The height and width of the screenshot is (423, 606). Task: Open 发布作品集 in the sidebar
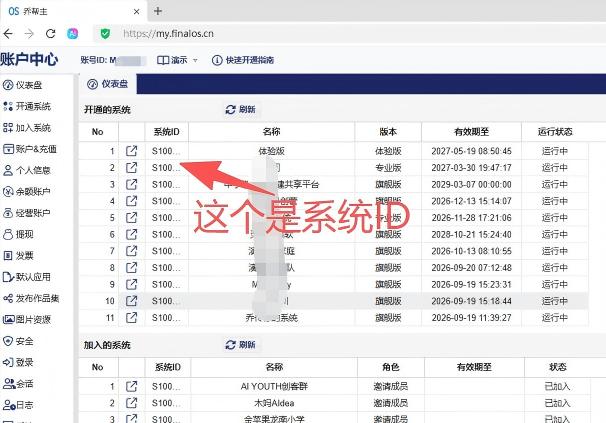click(31, 298)
